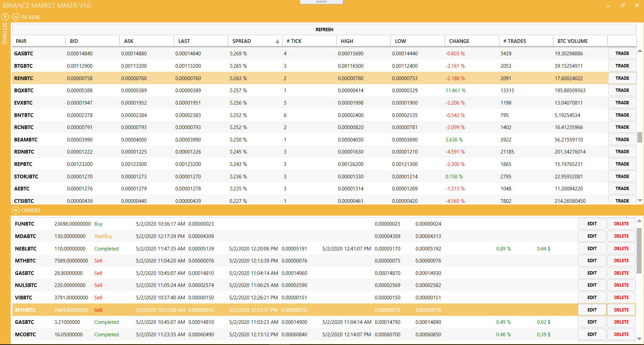
Task: Delete the VIBBTC order
Action: [621, 297]
